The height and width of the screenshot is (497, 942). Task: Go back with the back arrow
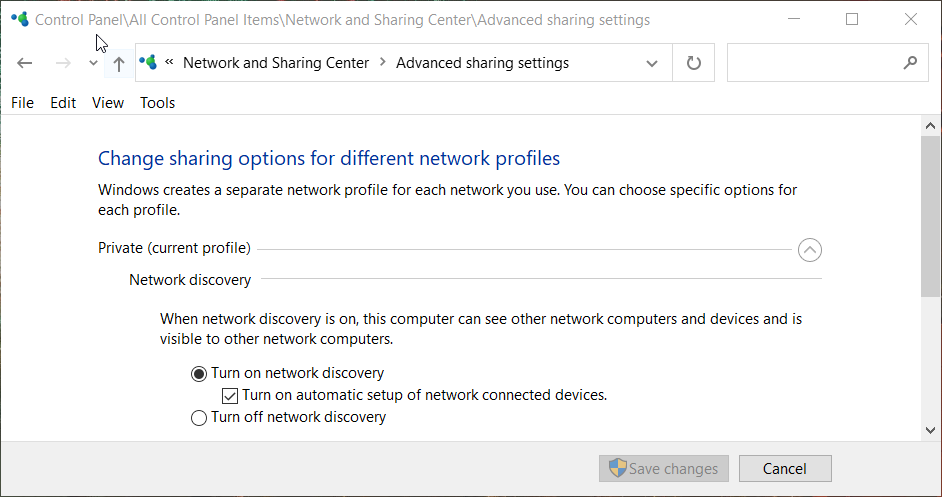[25, 63]
